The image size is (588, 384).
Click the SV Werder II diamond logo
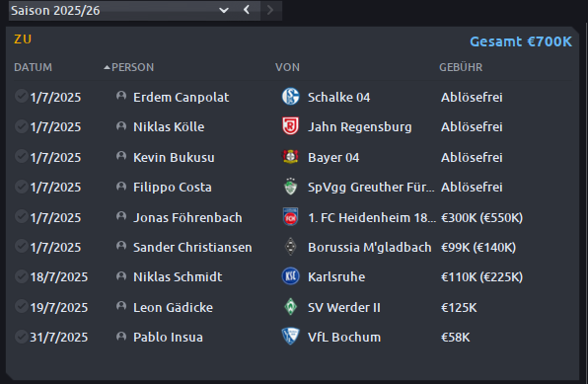[x=290, y=307]
